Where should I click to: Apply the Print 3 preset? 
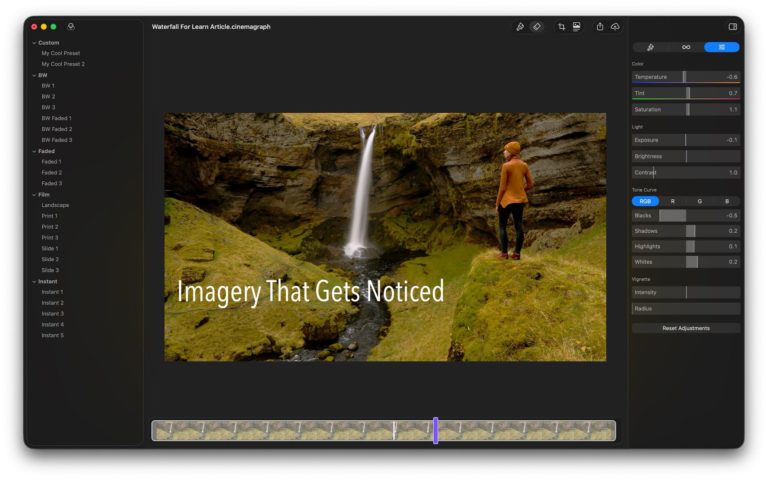tap(49, 238)
